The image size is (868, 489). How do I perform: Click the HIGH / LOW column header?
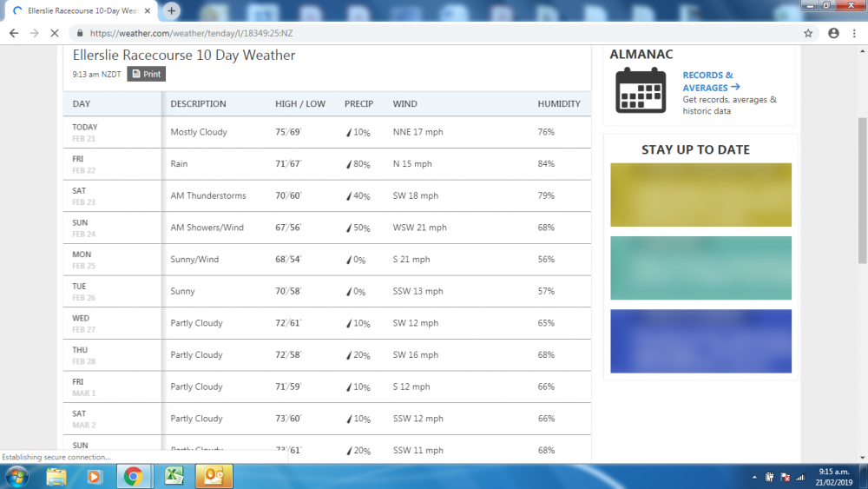pos(300,103)
